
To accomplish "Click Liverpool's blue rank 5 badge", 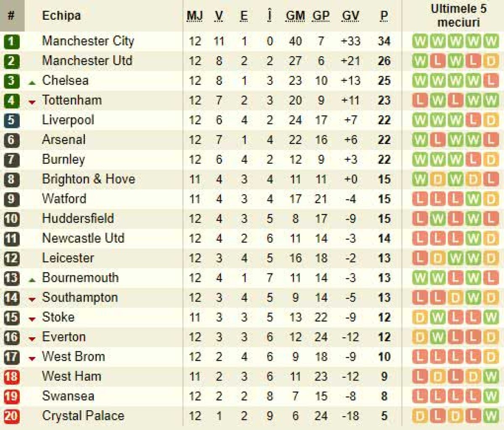I will click(11, 120).
